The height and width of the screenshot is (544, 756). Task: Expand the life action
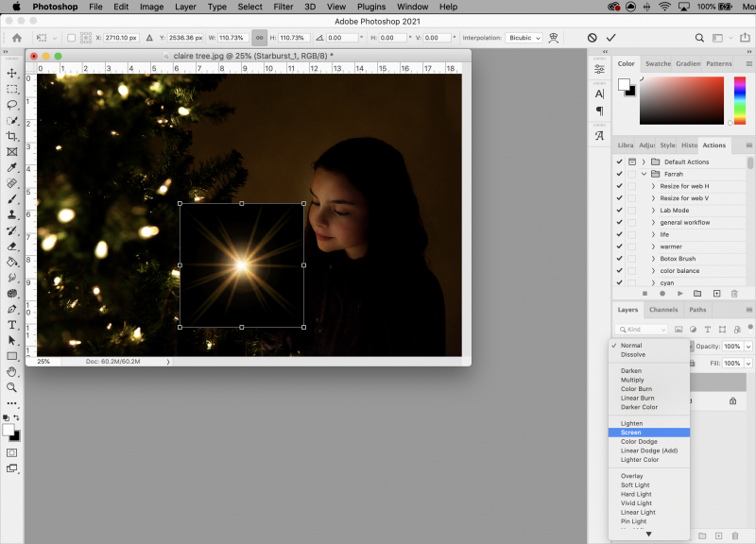click(653, 234)
